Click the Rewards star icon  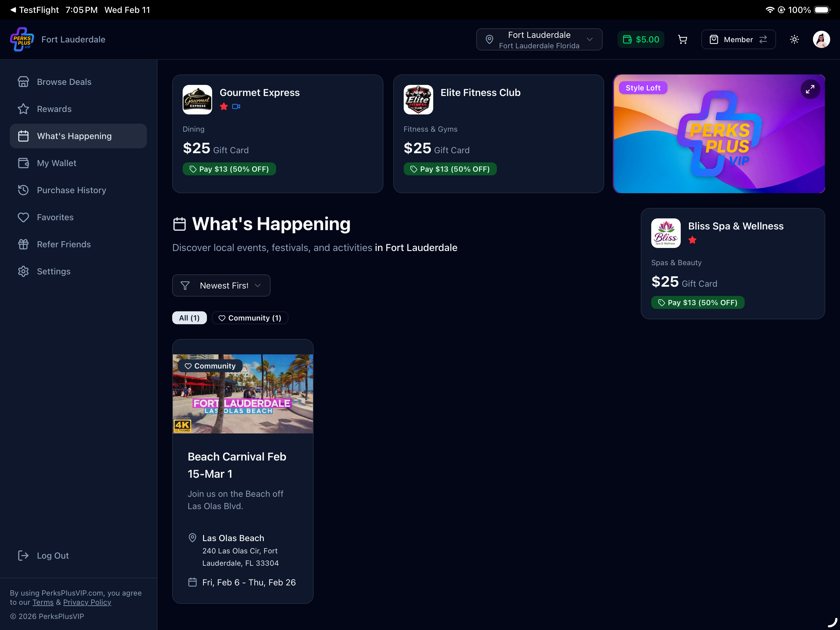pos(23,109)
